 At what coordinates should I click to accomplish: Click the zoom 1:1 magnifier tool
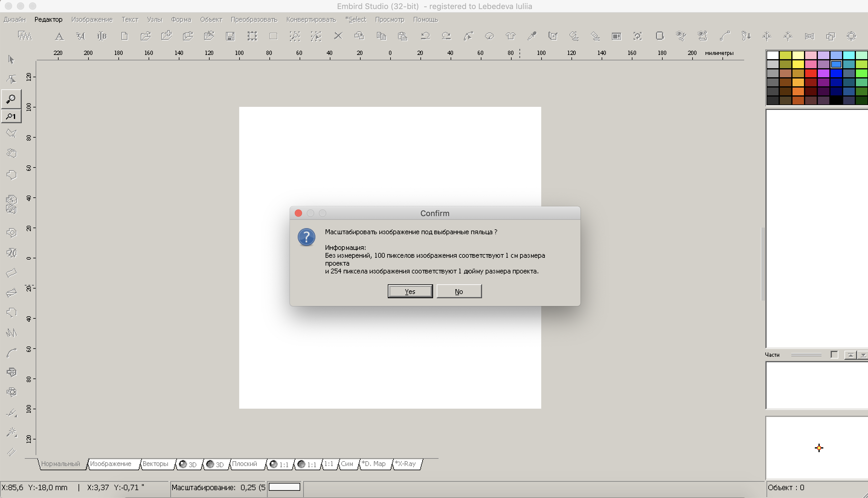[11, 117]
